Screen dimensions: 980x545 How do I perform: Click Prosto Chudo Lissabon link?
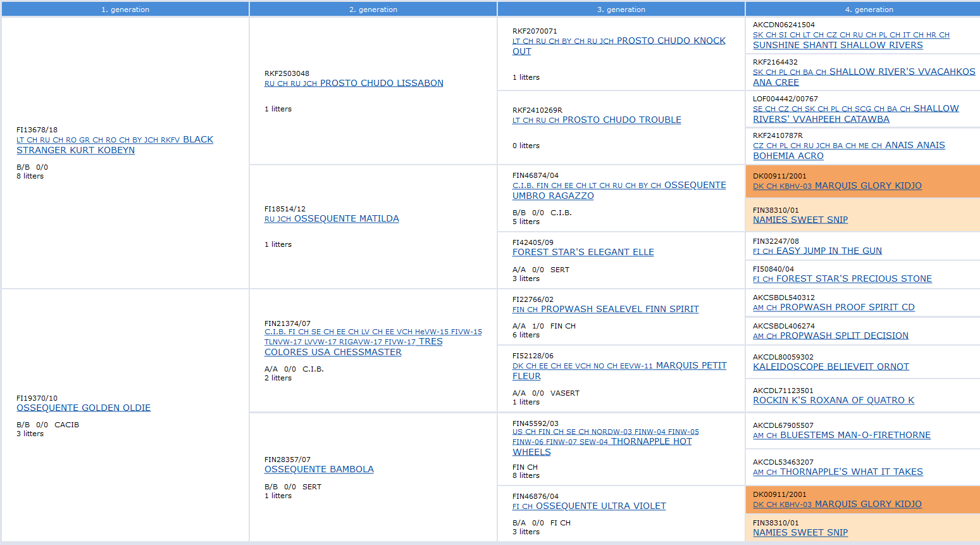click(x=381, y=83)
